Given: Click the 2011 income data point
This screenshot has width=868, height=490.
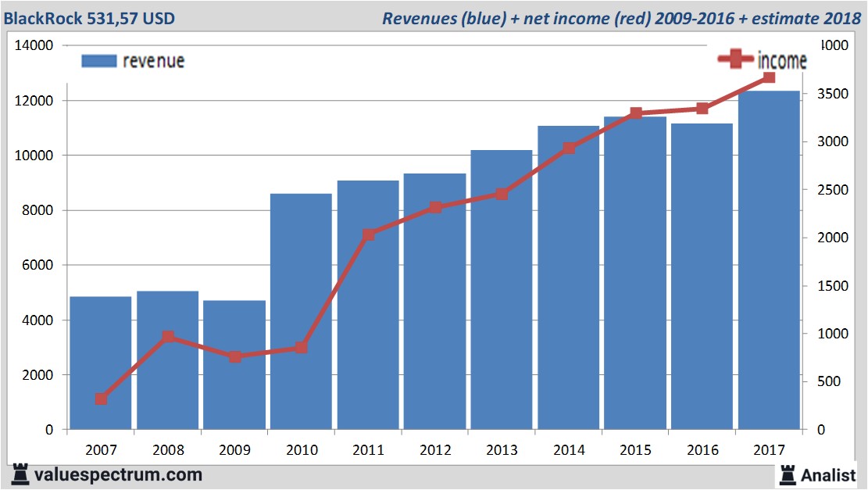Looking at the screenshot, I should (x=369, y=234).
